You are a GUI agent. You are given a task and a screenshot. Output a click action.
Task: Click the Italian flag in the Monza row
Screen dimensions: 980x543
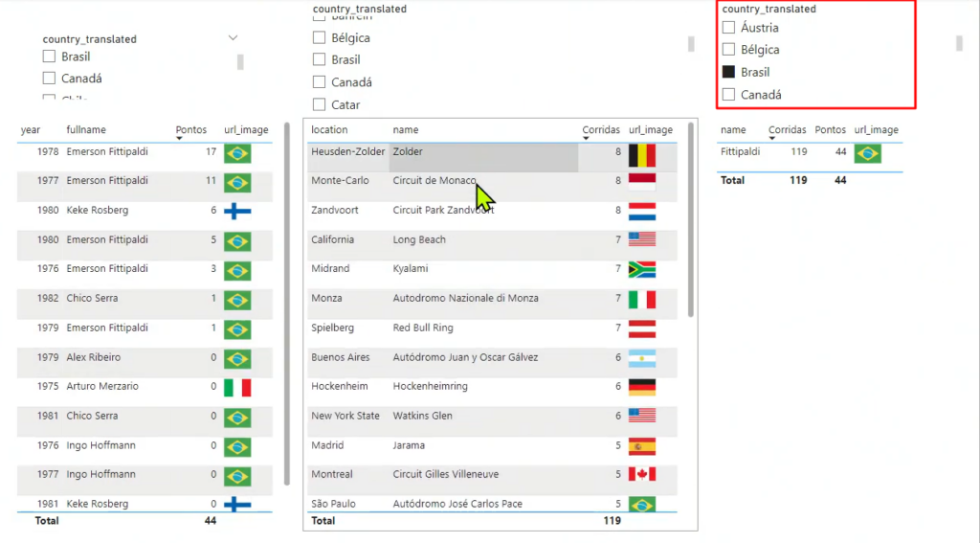[641, 299]
